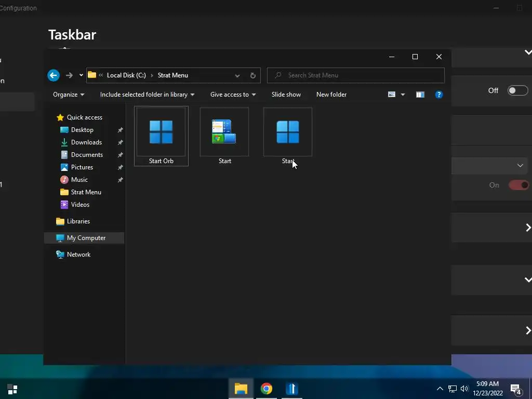This screenshot has width=532, height=399.
Task: Open Desktop in the navigation pane
Action: [x=82, y=130]
